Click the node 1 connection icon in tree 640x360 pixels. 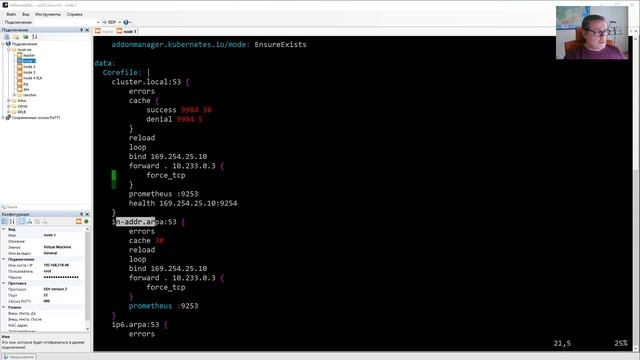[x=20, y=61]
